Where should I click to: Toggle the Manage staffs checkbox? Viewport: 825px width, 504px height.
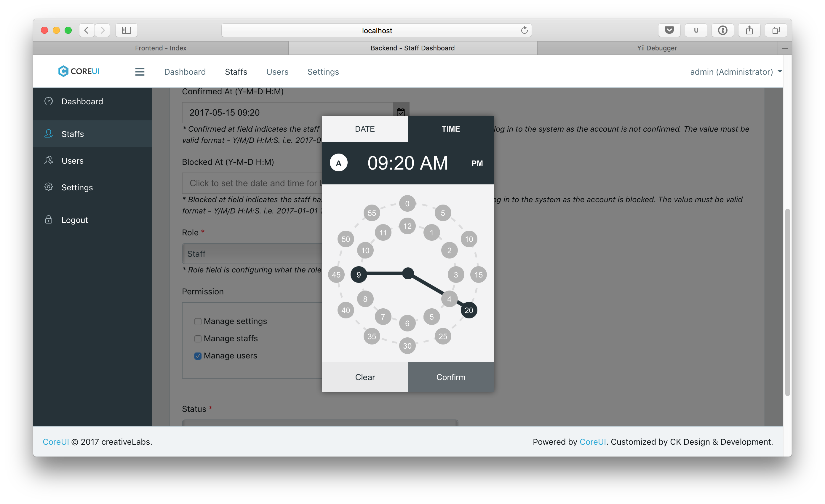tap(197, 338)
